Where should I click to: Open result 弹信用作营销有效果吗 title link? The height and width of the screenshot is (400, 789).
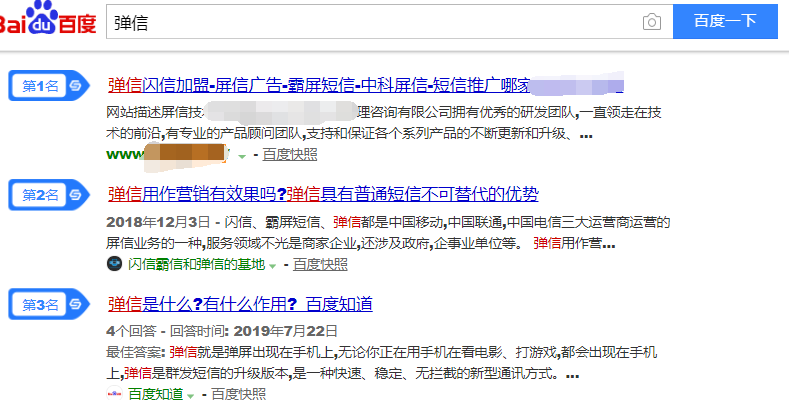323,194
